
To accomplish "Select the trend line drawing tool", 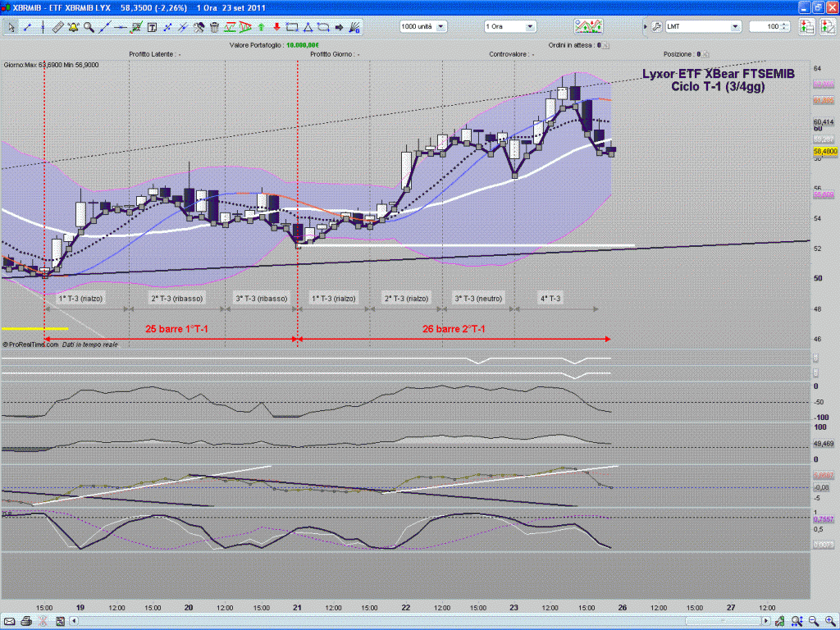I will pyautogui.click(x=27, y=27).
